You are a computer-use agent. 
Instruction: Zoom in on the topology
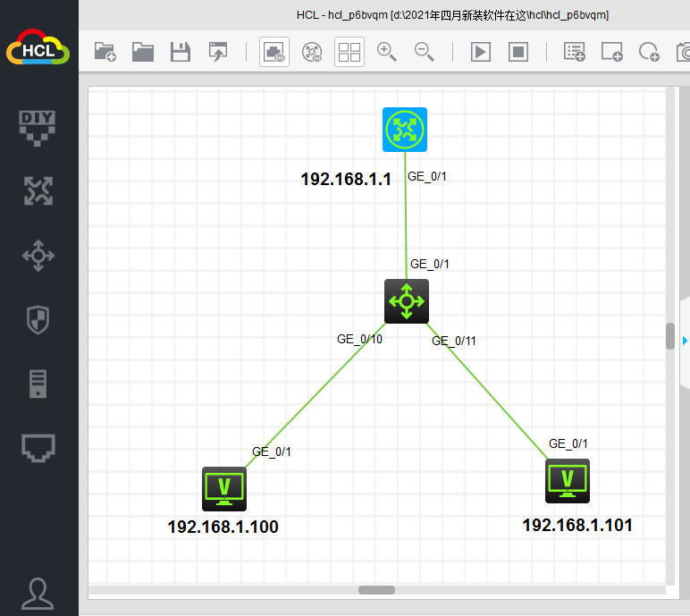387,52
